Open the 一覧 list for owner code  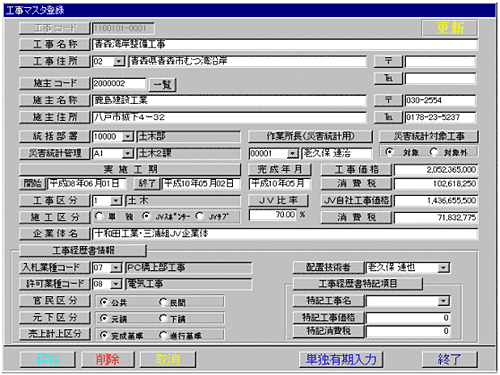[x=162, y=85]
